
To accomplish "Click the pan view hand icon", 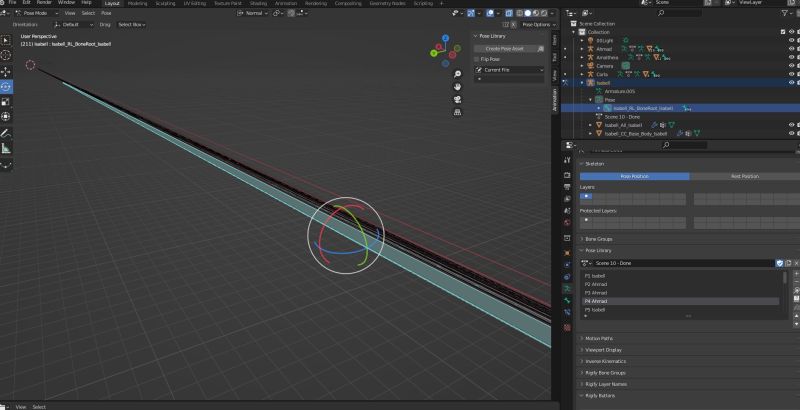I will 457,87.
